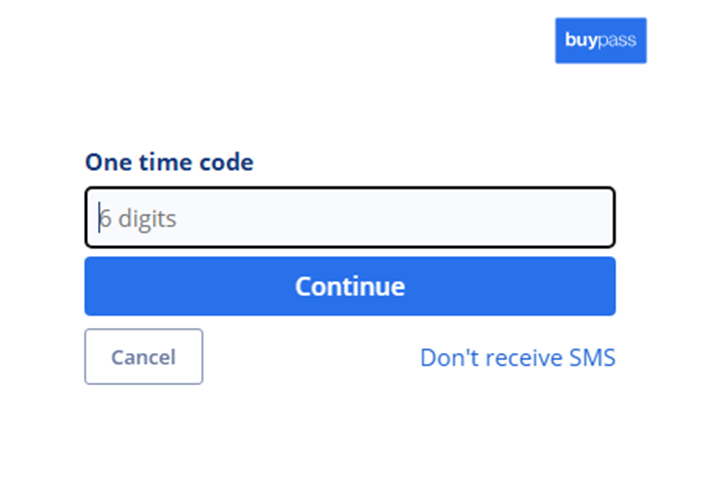Click the One time code label
This screenshot has width=705, height=477.
168,162
